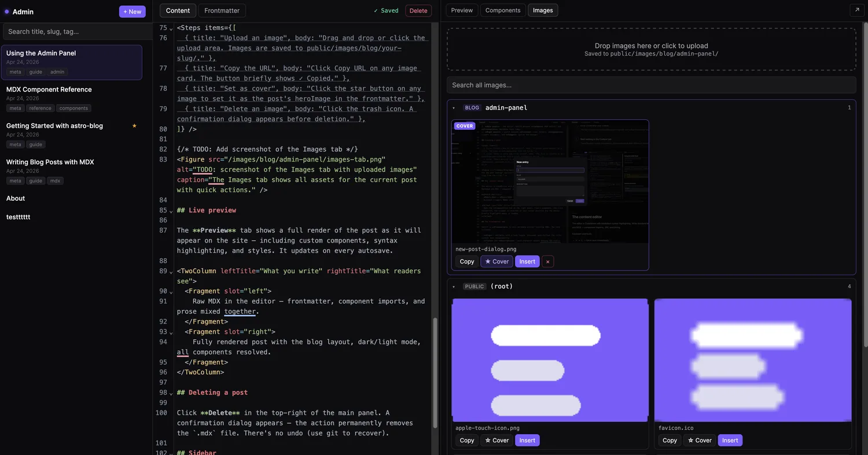Viewport: 868px width, 455px height.
Task: Insert apple-touch-icon.png into the post
Action: pyautogui.click(x=527, y=441)
